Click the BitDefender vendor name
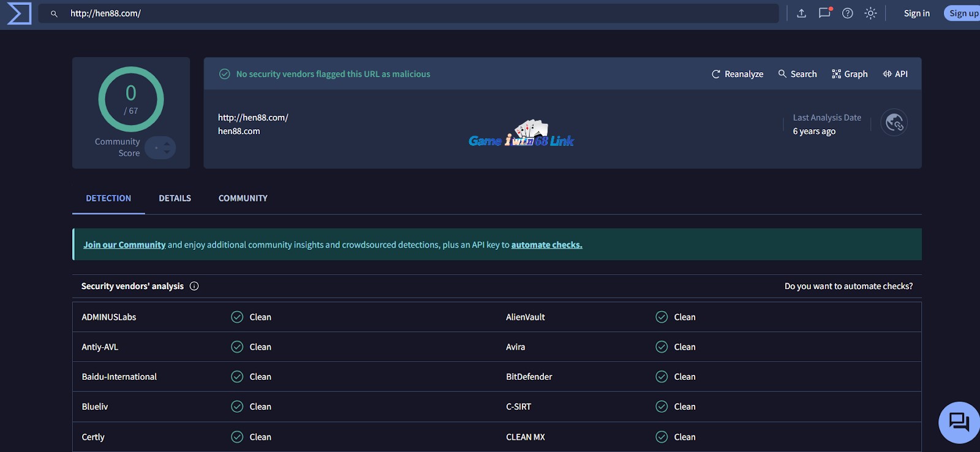 529,377
